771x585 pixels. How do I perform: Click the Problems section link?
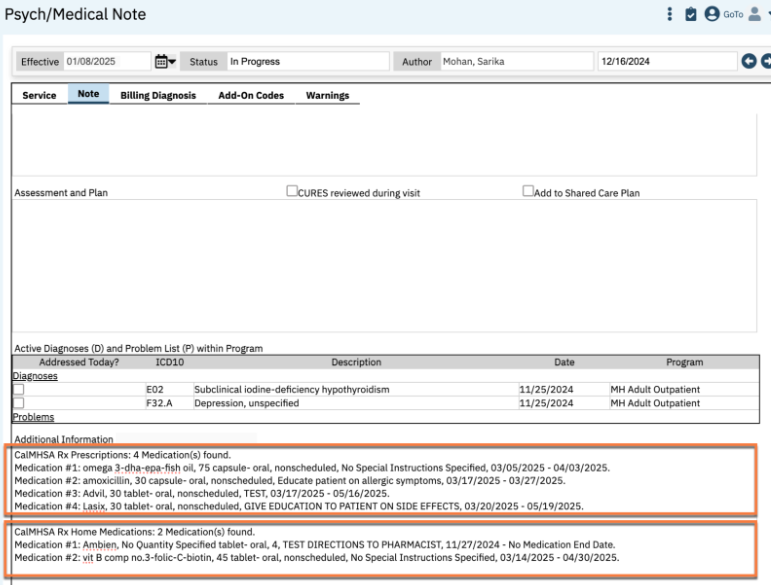[33, 417]
